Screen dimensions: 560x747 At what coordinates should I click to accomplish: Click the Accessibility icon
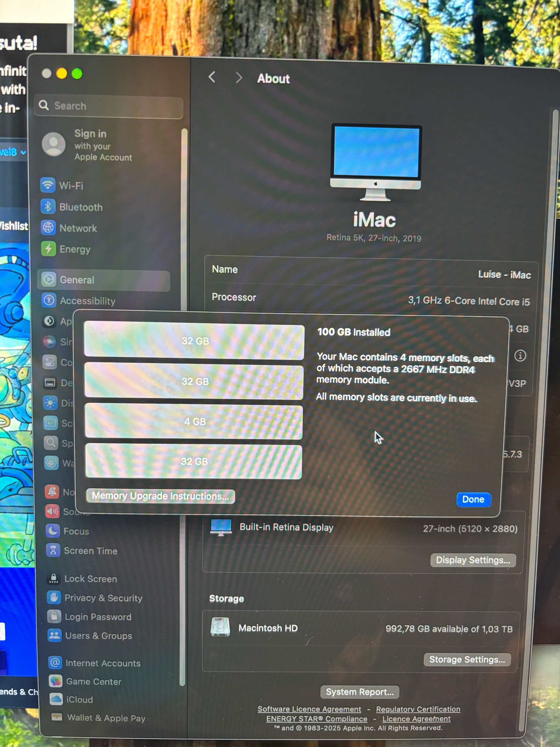click(x=49, y=300)
